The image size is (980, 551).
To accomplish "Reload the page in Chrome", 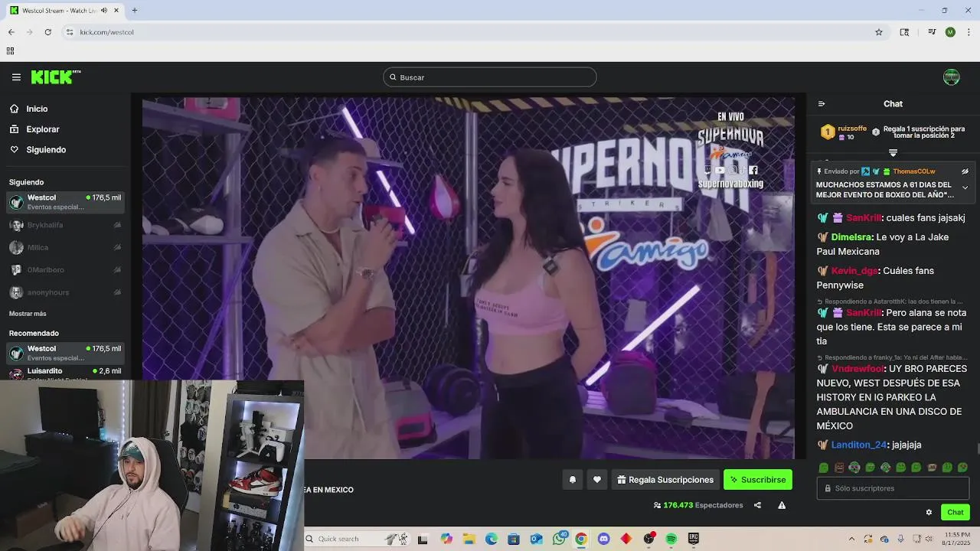I will point(47,32).
